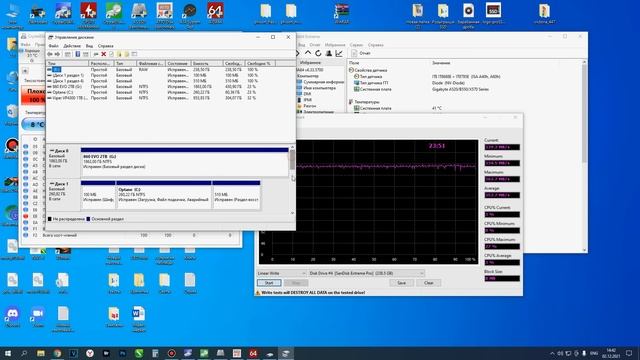640x360 pixels.
Task: Click the Current speed value field
Action: 502,147
